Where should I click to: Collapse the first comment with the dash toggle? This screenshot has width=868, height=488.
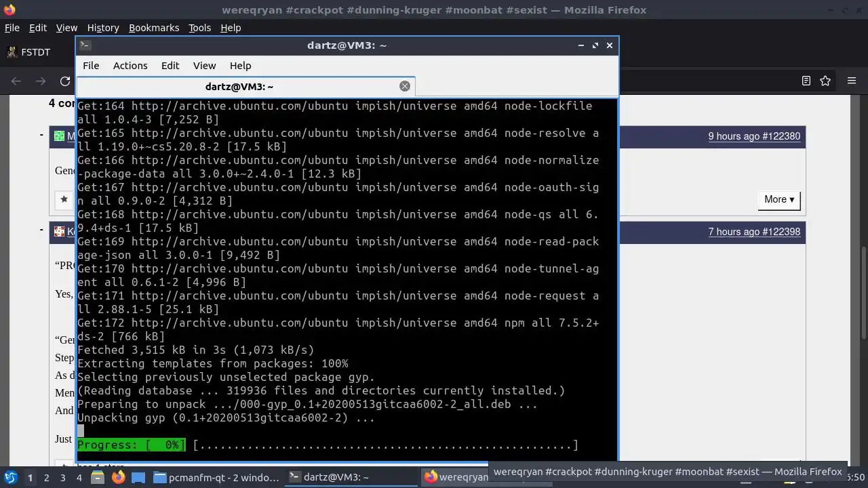coord(41,136)
